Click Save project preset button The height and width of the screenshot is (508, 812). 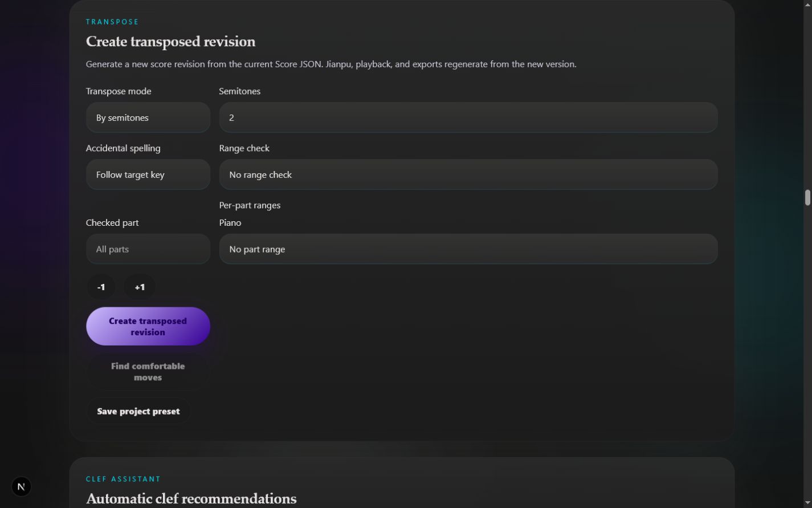coord(138,411)
